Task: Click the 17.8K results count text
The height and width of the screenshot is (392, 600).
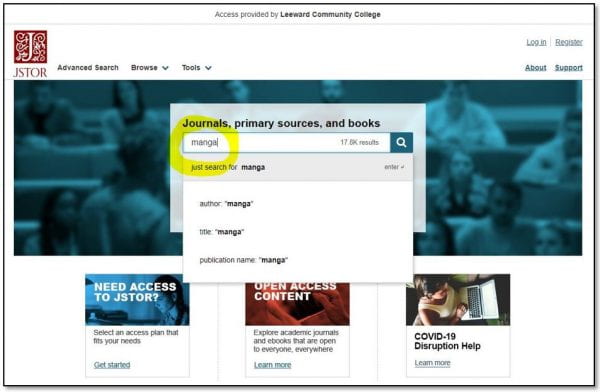Action: [x=359, y=142]
